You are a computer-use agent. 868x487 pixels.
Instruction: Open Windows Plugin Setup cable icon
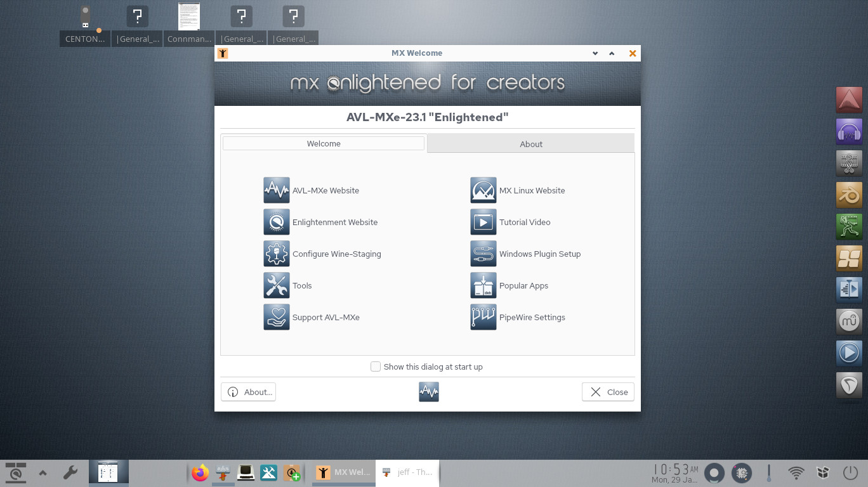point(483,254)
